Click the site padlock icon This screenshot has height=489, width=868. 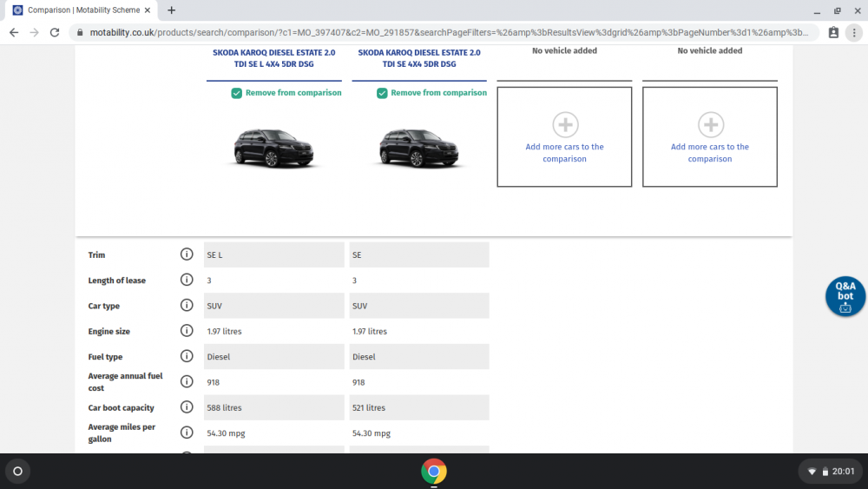(80, 33)
